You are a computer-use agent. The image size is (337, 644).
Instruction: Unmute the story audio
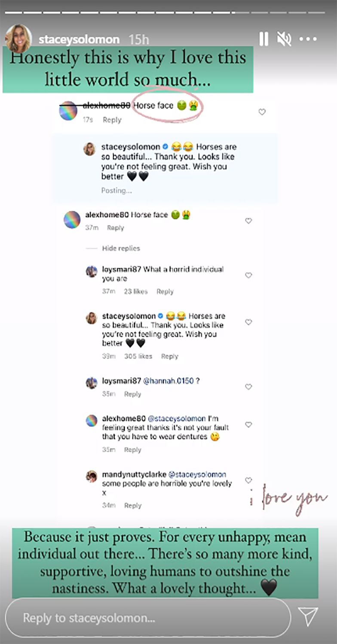click(285, 39)
